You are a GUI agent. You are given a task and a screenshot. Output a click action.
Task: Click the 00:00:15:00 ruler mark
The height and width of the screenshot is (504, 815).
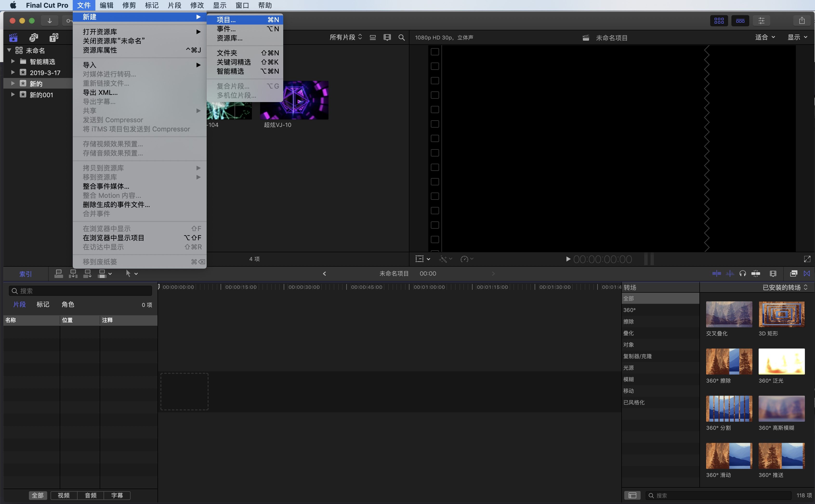(x=241, y=287)
